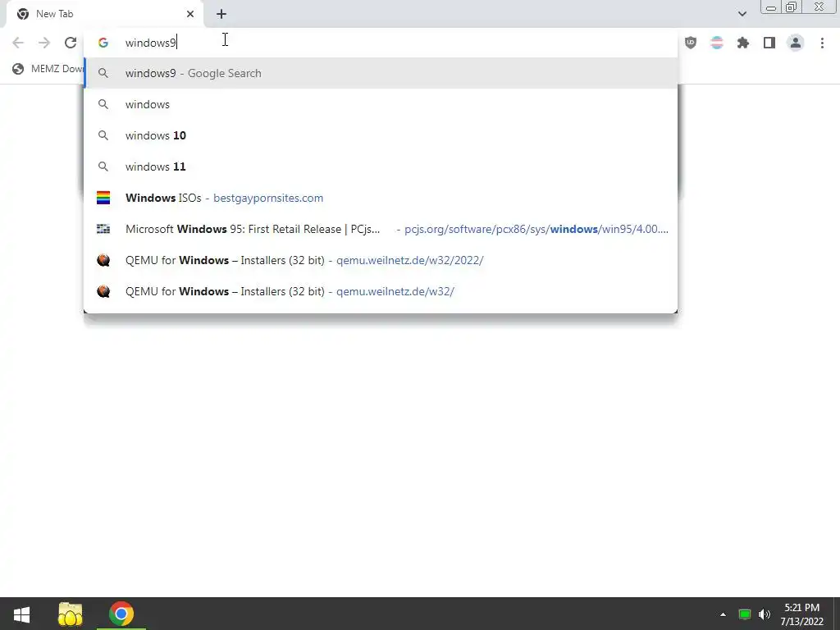The height and width of the screenshot is (630, 840).
Task: Open the clock showing 5:21 PM
Action: (802, 614)
